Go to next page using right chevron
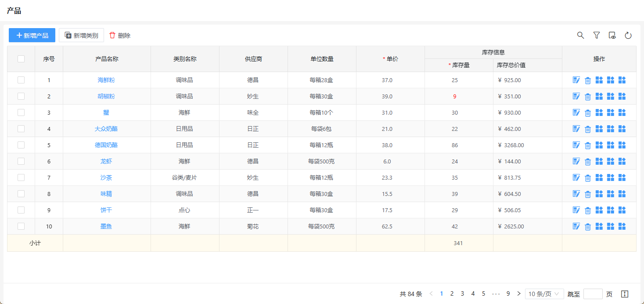The height and width of the screenshot is (304, 644). [519, 294]
